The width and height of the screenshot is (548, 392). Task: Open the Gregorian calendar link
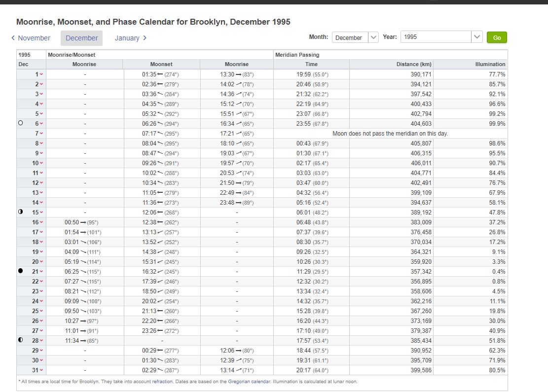pos(249,382)
